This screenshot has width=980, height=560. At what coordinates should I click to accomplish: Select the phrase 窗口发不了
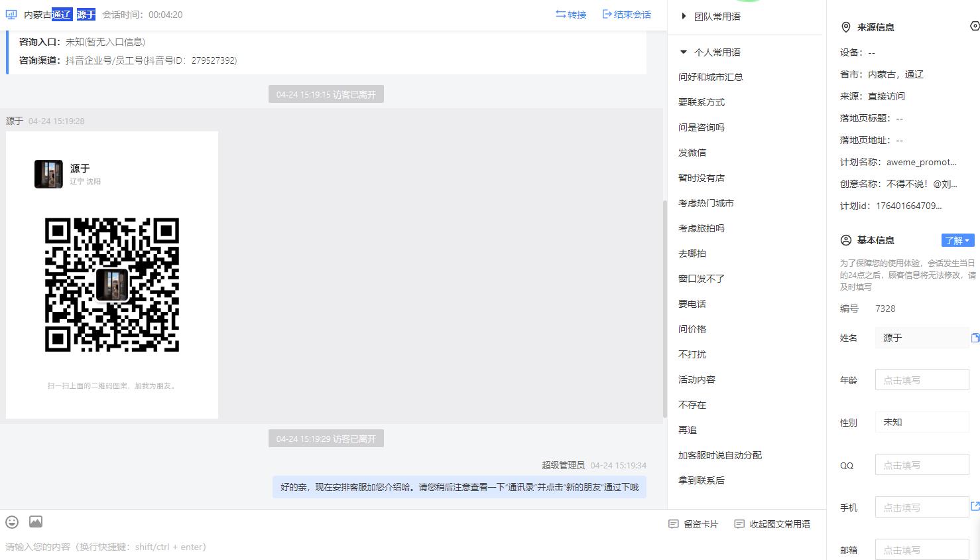[x=702, y=279]
